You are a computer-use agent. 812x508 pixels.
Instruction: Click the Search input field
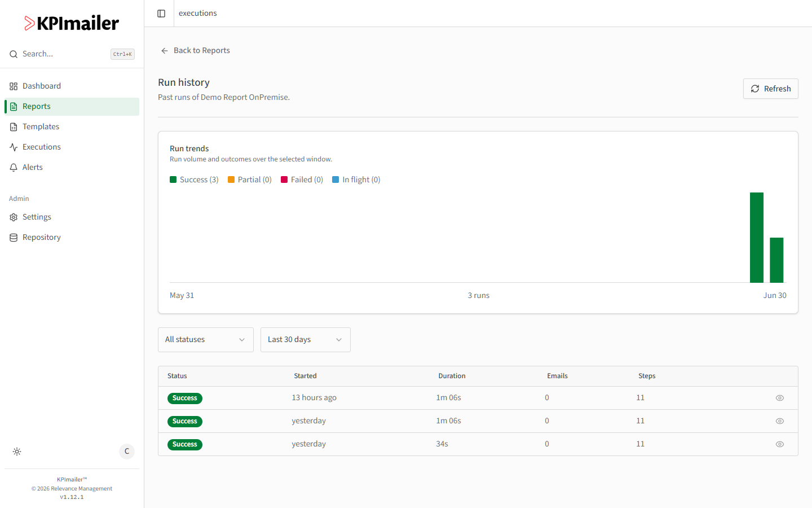coord(72,54)
